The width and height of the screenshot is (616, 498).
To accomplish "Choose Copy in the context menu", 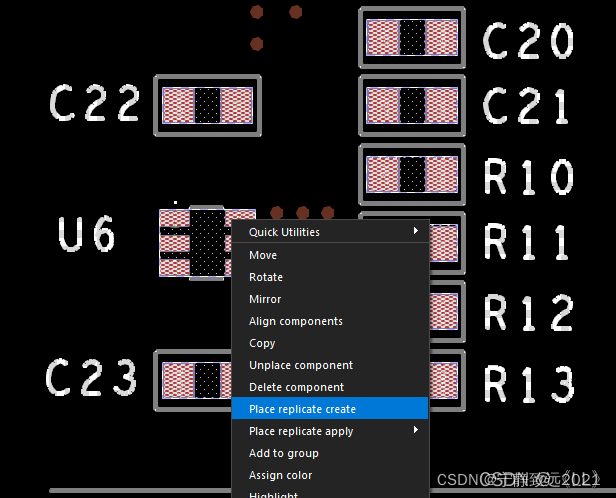I will point(262,343).
